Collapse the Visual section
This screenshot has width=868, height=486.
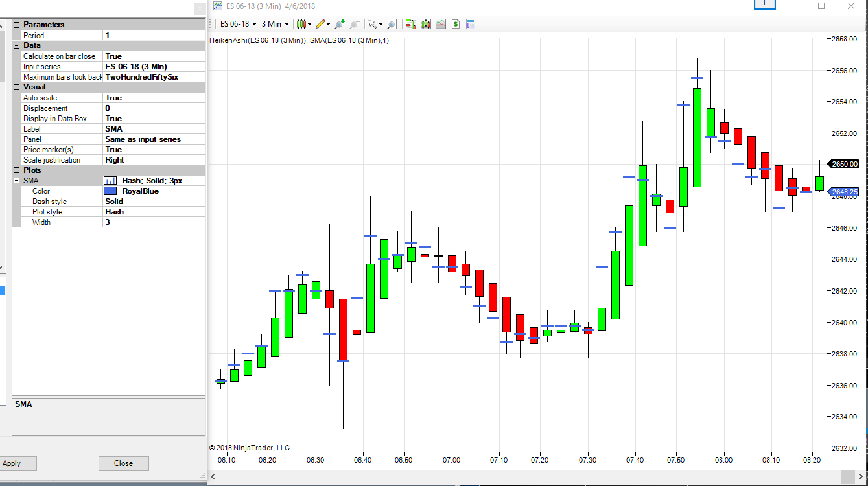coord(17,87)
